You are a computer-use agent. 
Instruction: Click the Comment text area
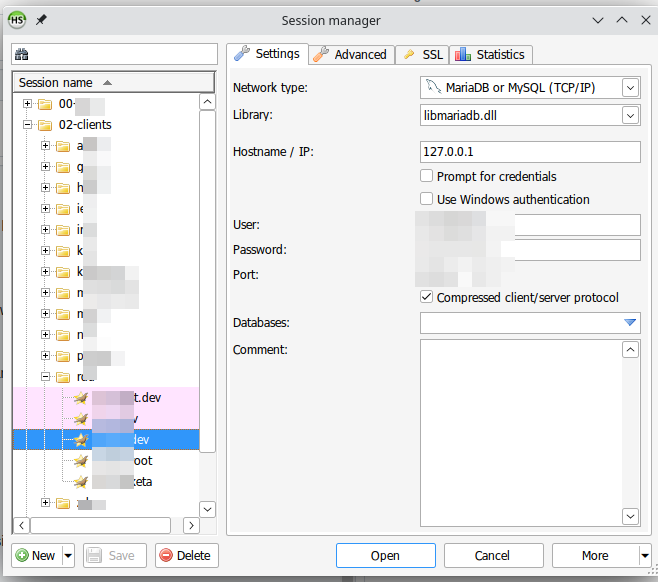click(521, 433)
